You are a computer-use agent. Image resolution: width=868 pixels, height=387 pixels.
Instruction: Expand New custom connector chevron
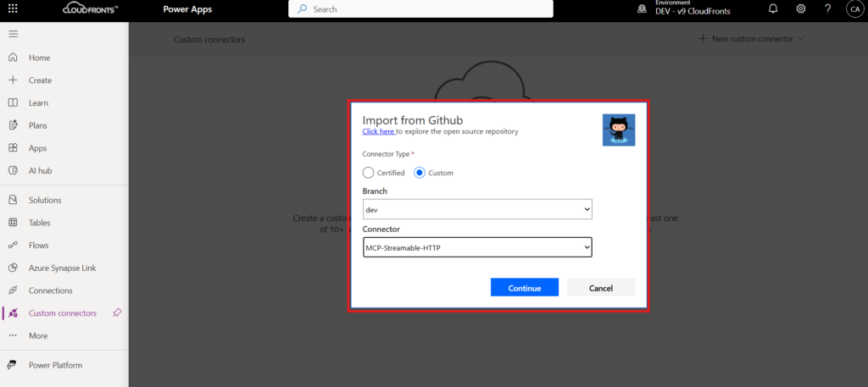pyautogui.click(x=800, y=39)
